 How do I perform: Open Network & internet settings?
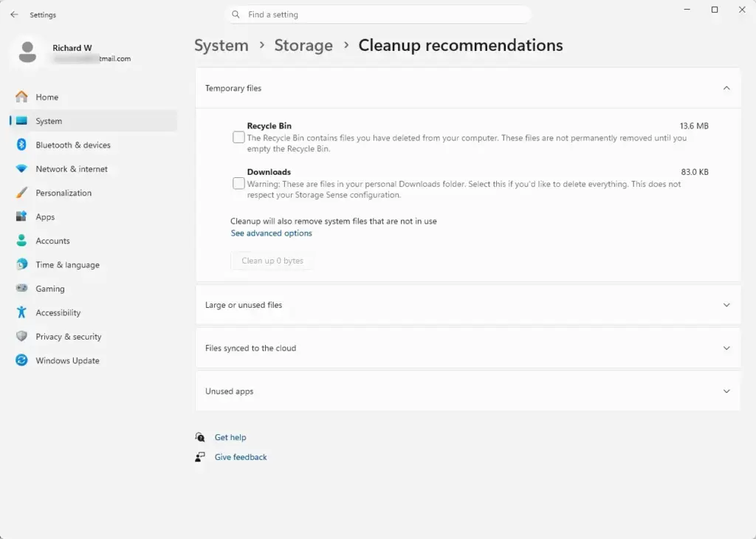coord(93,169)
